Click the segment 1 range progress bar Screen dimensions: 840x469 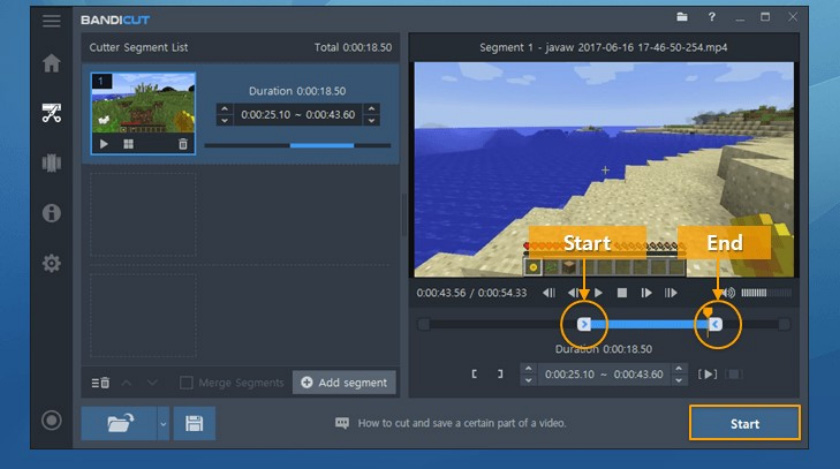click(x=297, y=145)
